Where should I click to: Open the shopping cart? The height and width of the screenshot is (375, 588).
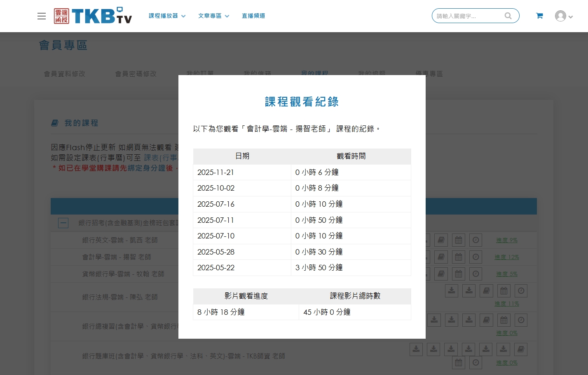coord(539,16)
